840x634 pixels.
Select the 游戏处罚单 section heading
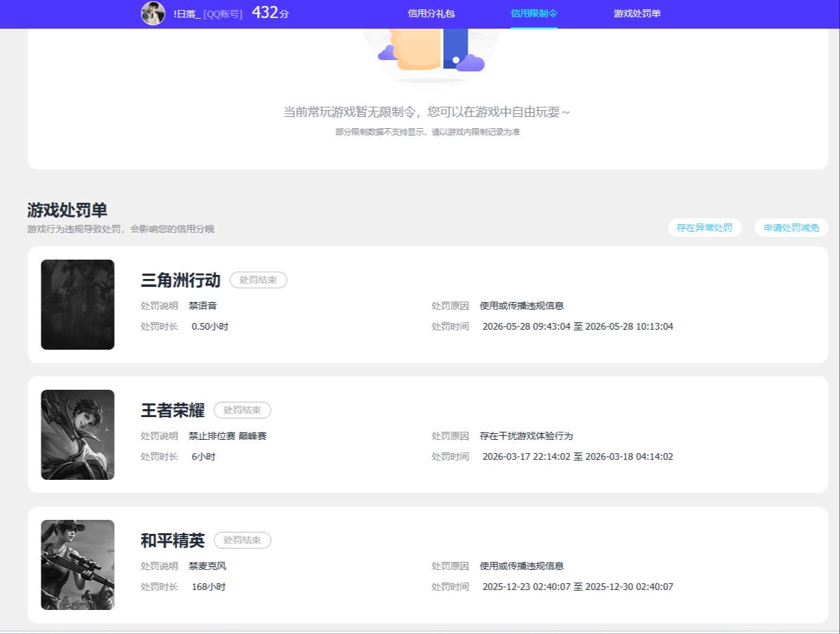click(67, 210)
